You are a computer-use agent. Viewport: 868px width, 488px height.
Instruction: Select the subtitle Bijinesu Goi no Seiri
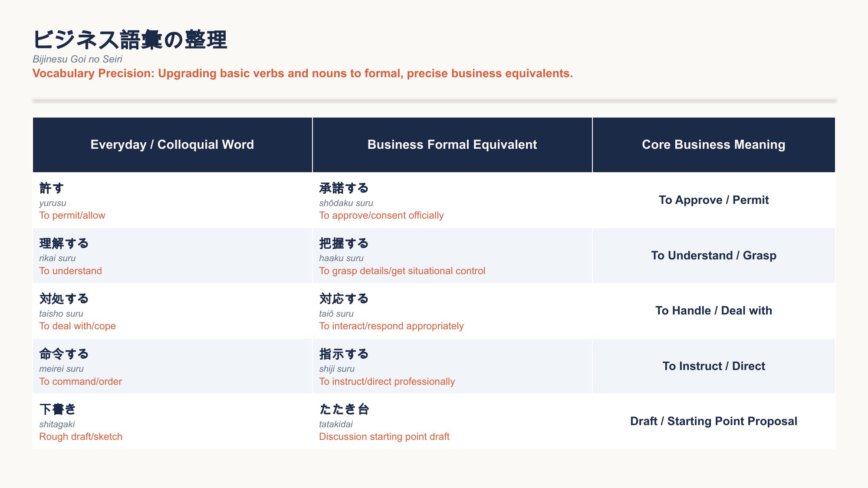(77, 59)
